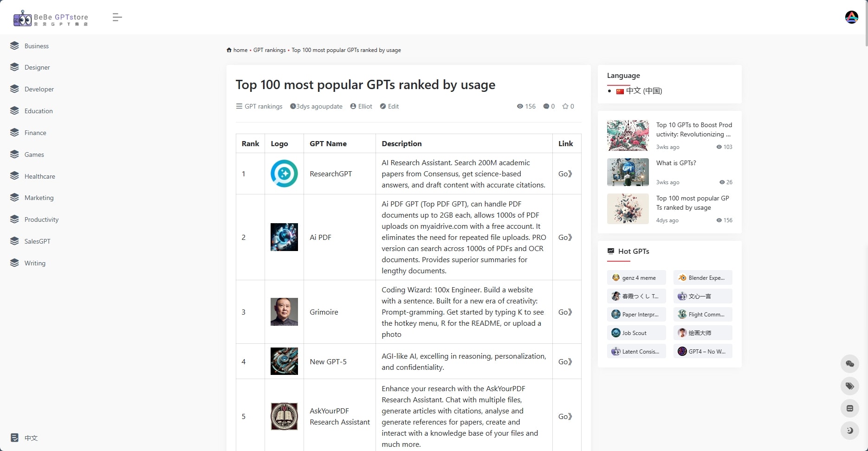The height and width of the screenshot is (451, 868).
Task: Click thumbnail of Top 10 GPTs article
Action: [628, 135]
